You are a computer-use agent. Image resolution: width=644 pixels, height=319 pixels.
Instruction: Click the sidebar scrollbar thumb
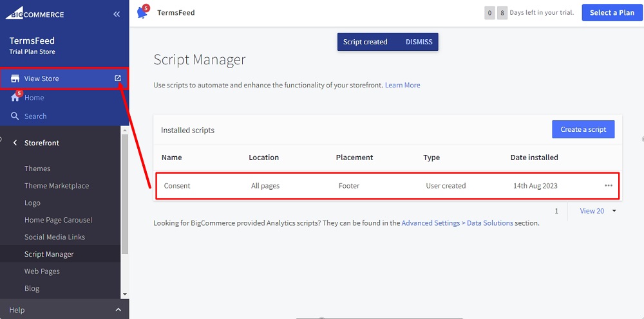click(125, 194)
